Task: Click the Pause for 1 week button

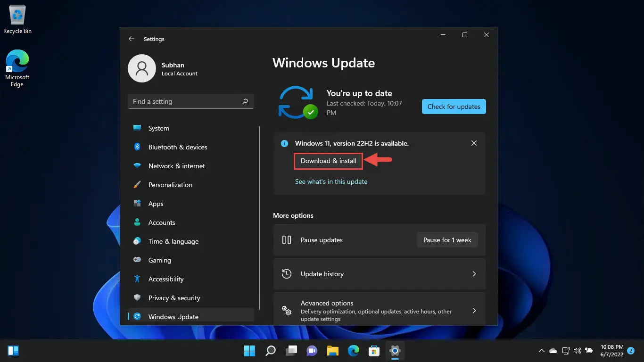Action: [447, 240]
